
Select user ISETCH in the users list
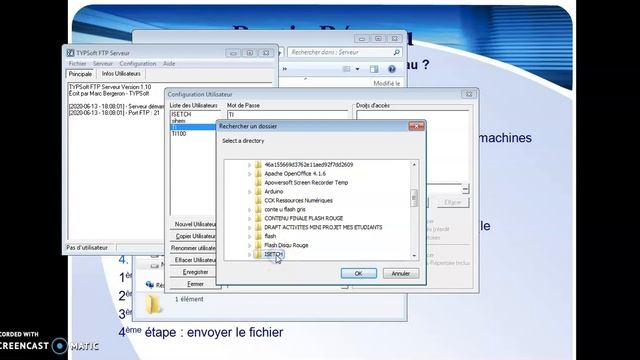(181, 114)
